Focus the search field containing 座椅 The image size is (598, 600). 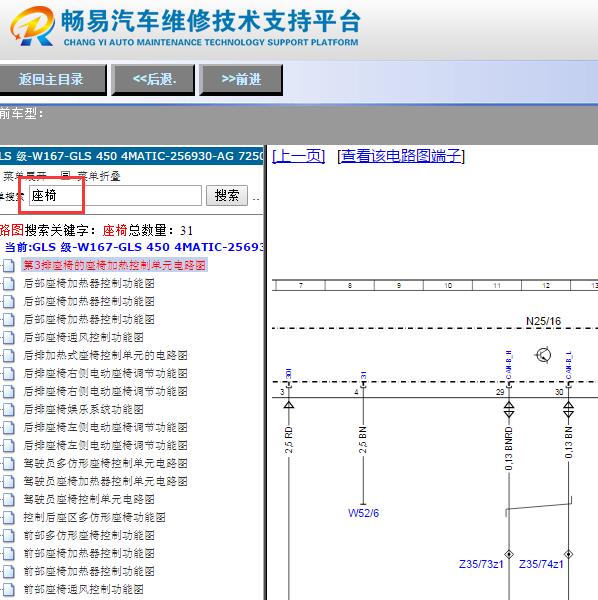click(x=115, y=196)
